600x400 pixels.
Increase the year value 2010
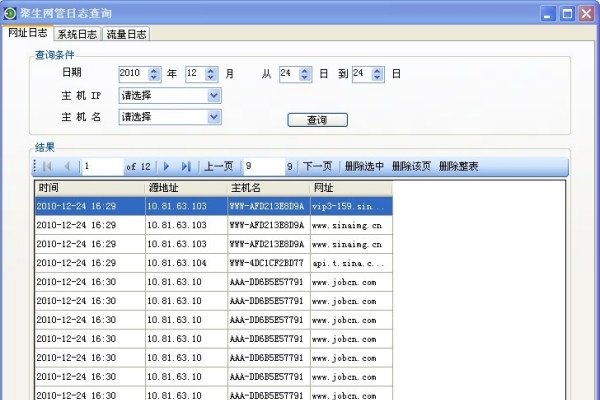pyautogui.click(x=154, y=70)
